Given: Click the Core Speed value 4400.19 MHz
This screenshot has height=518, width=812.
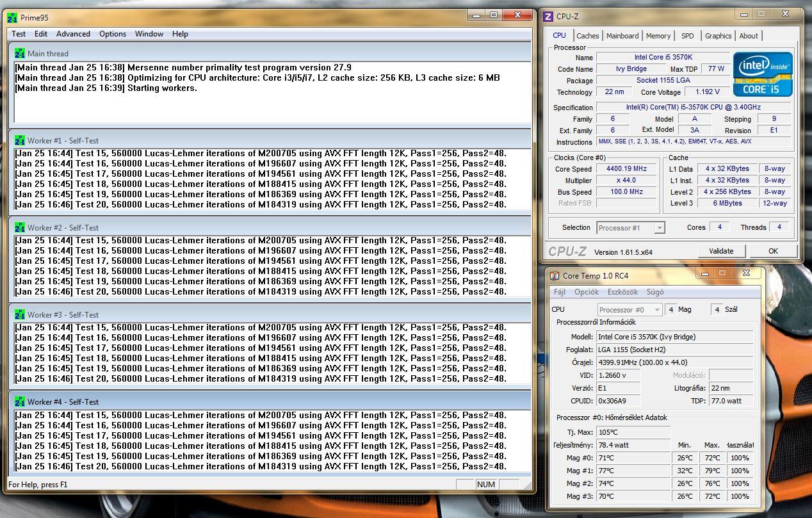Looking at the screenshot, I should pyautogui.click(x=626, y=169).
